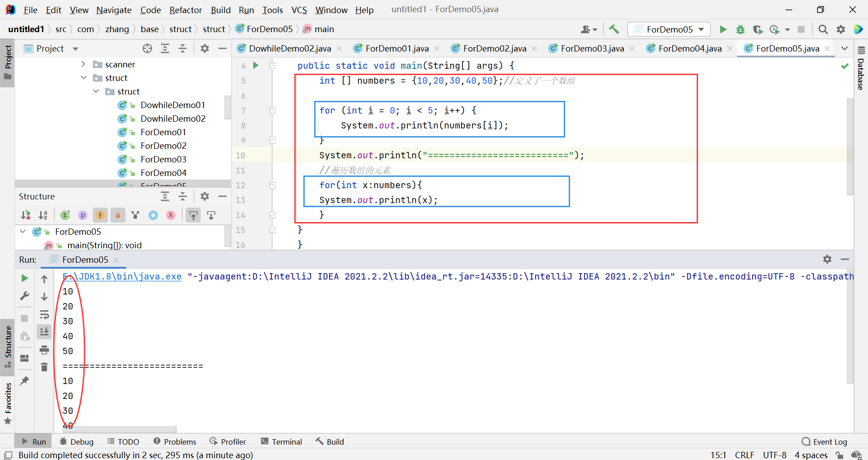Open IDE settings gear in top toolbar
The width and height of the screenshot is (868, 460).
coord(841,29)
